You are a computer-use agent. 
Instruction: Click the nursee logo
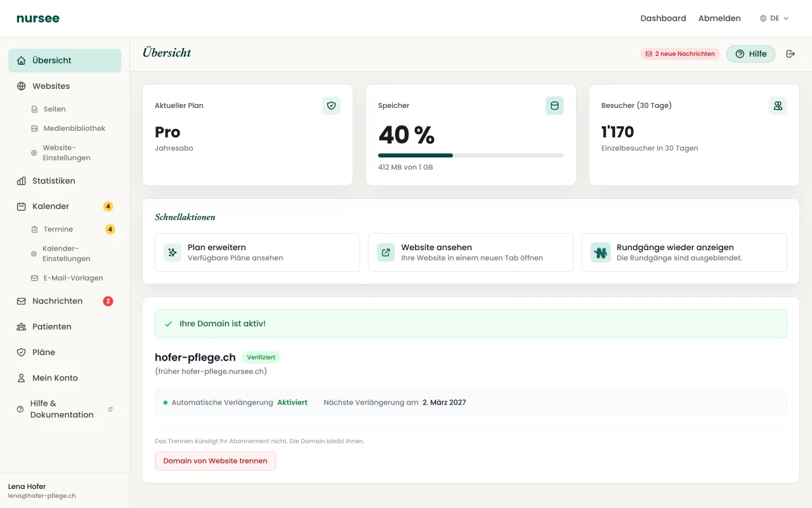[38, 18]
